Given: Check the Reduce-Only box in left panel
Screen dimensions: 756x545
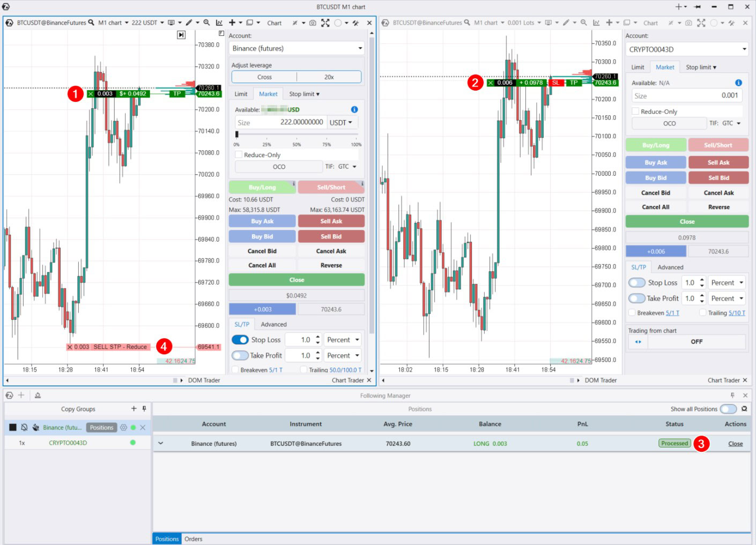Looking at the screenshot, I should coord(239,155).
